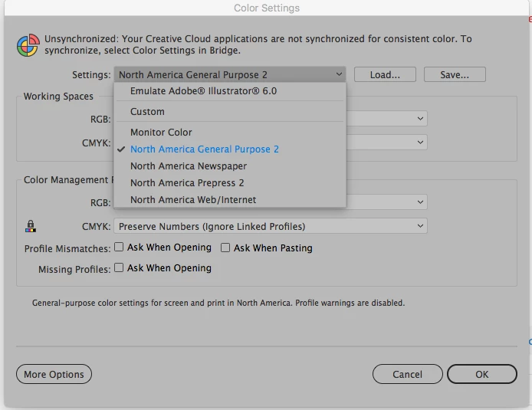Image resolution: width=532 pixels, height=410 pixels.
Task: Select North America Newspaper preset
Action: click(x=230, y=166)
